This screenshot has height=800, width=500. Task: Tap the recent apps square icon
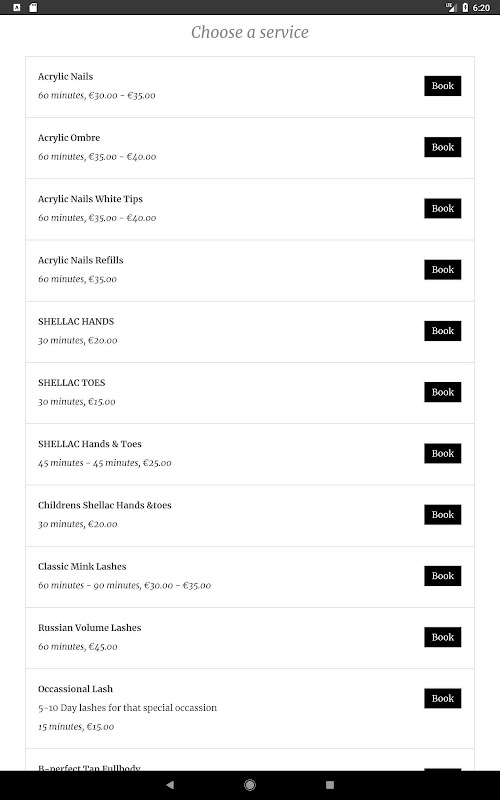330,785
